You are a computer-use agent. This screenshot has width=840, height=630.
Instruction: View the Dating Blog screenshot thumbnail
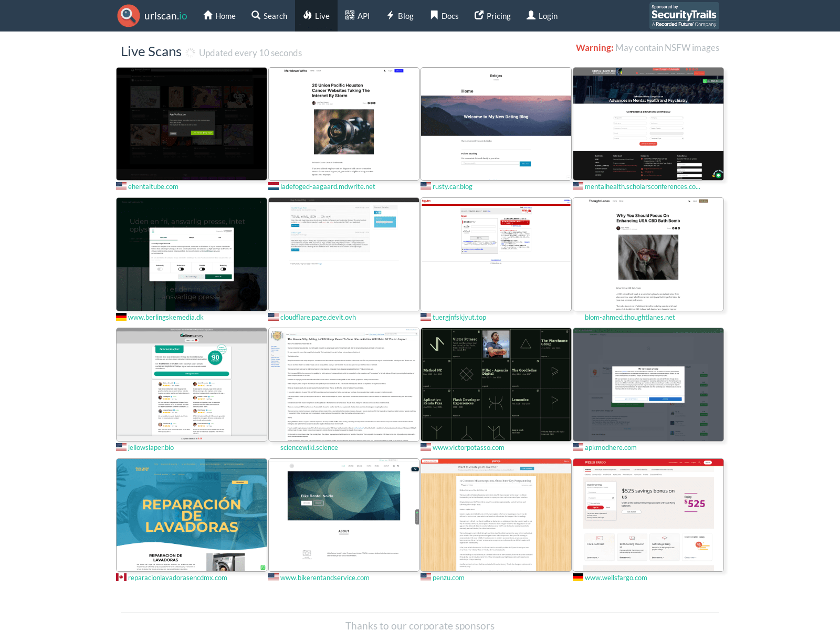click(496, 124)
